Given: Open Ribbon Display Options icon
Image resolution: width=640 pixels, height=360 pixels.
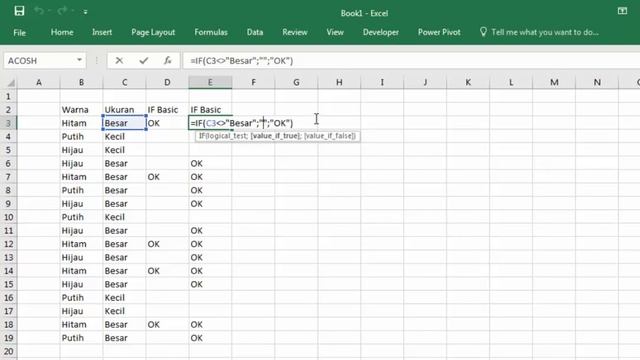Looking at the screenshot, I should tap(622, 11).
